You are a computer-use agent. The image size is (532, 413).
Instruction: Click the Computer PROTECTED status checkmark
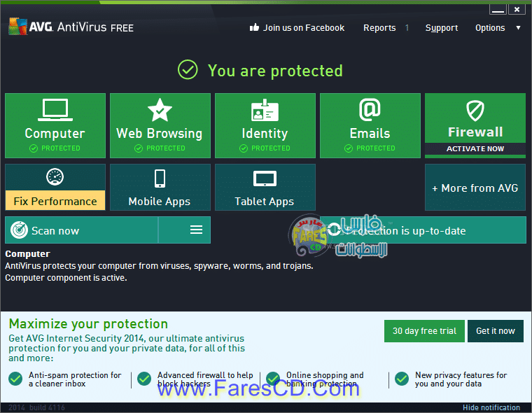(x=34, y=148)
